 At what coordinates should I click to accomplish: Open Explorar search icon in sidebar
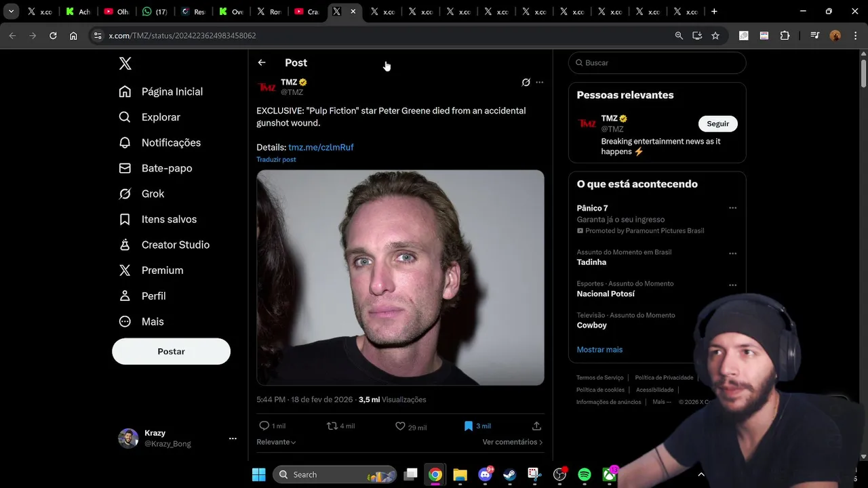(x=125, y=117)
